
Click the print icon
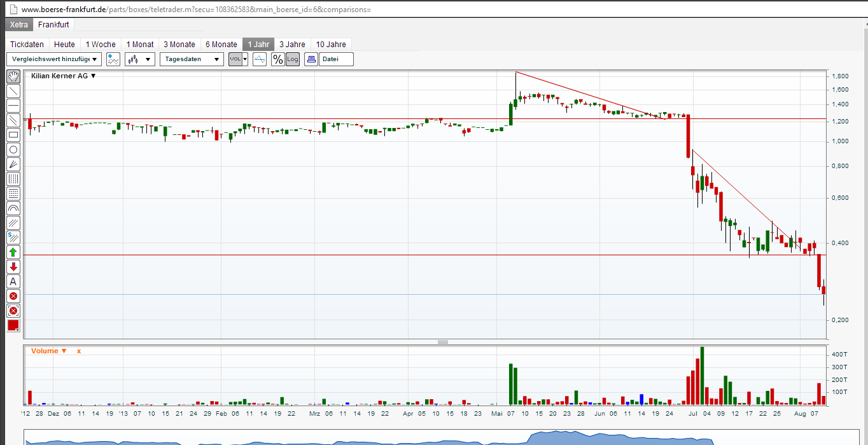click(311, 59)
